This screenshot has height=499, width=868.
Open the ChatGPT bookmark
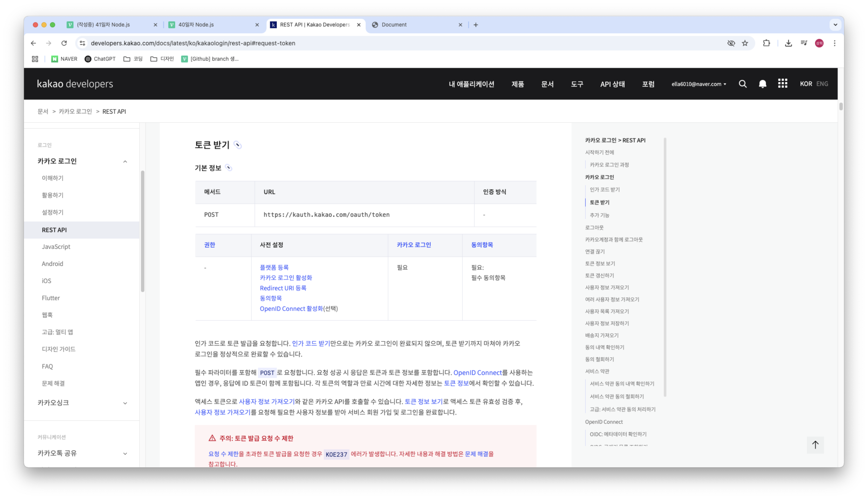coord(100,59)
